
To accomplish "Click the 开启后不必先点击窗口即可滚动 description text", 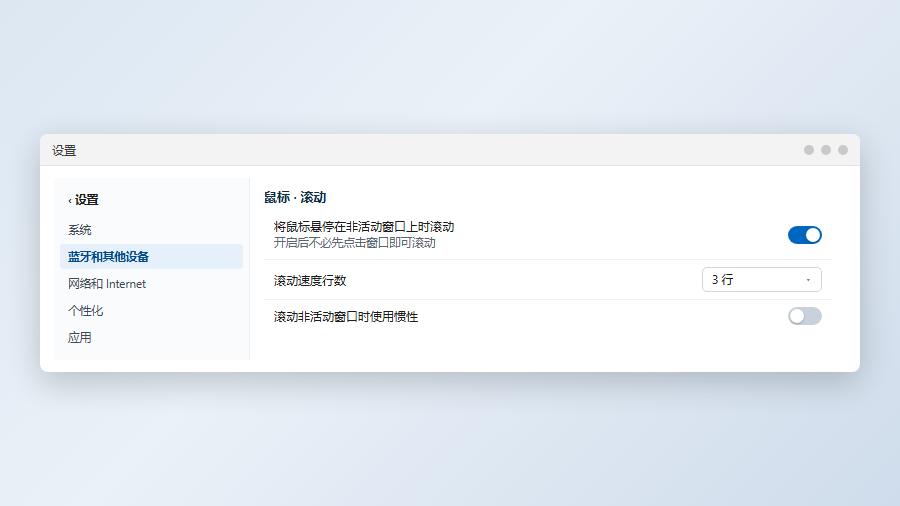I will tap(354, 243).
